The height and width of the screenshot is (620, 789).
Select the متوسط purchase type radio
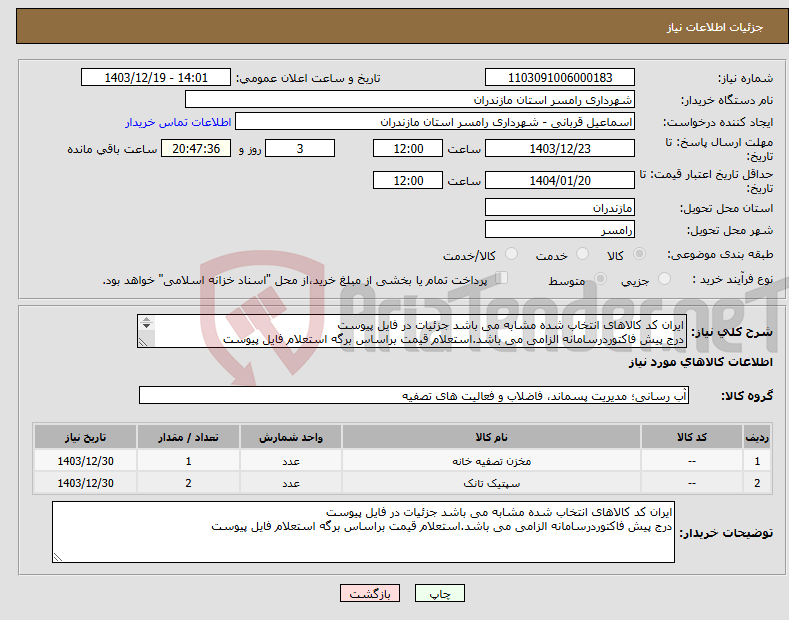pos(600,279)
